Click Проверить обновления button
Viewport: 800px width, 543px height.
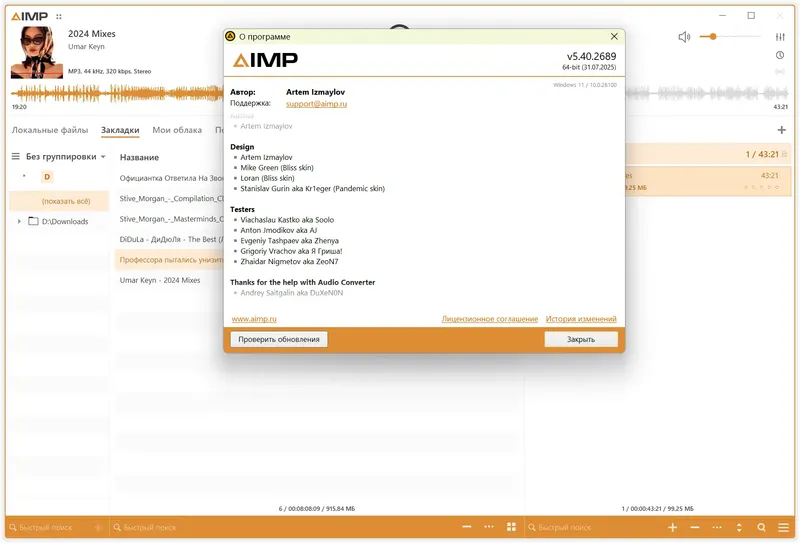click(279, 339)
